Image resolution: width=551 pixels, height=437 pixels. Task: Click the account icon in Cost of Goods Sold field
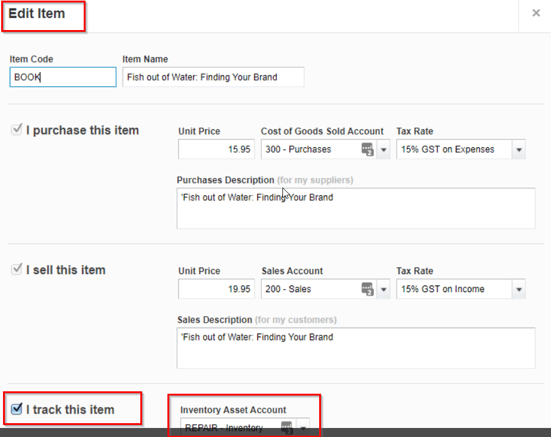pyautogui.click(x=367, y=149)
